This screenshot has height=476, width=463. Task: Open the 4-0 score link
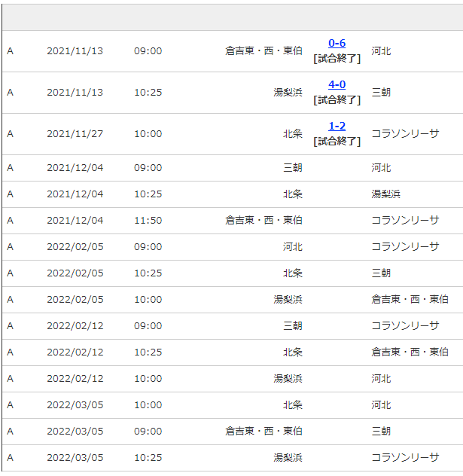[337, 84]
